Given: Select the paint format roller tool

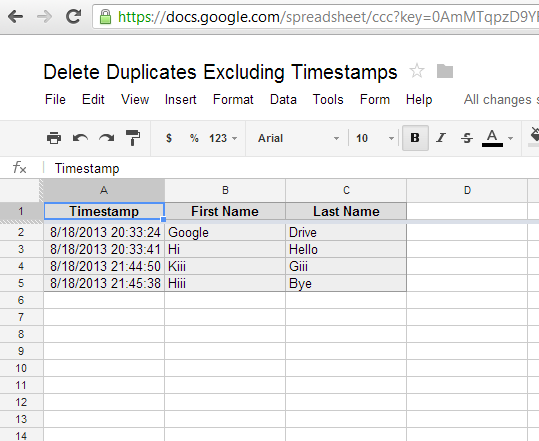Looking at the screenshot, I should pos(133,138).
